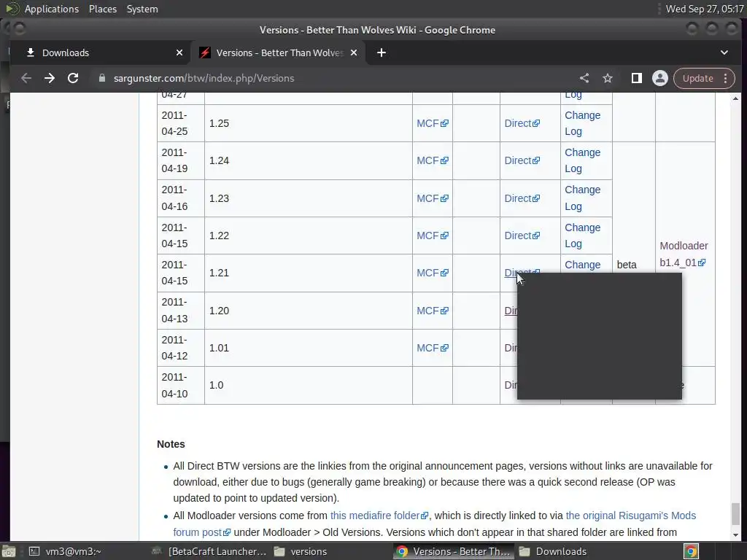Open the Modloader b1.4_01 link
Screen dimensions: 747x560
pos(684,254)
